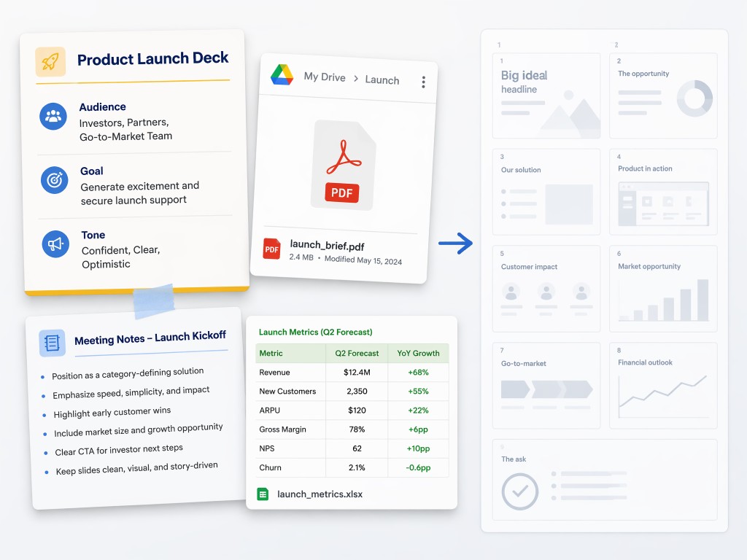Open slide 7 Go-to-market thumbnail
747x560 pixels.
546,386
